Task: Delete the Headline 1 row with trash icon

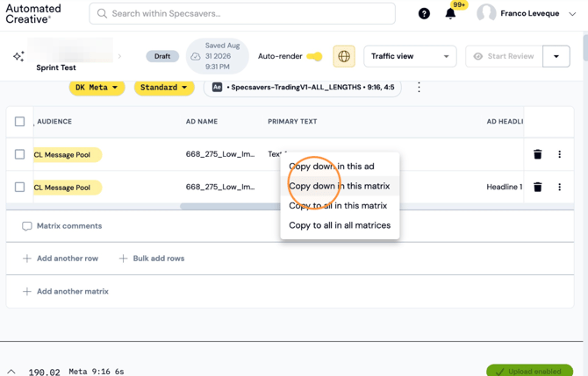Action: pyautogui.click(x=537, y=187)
